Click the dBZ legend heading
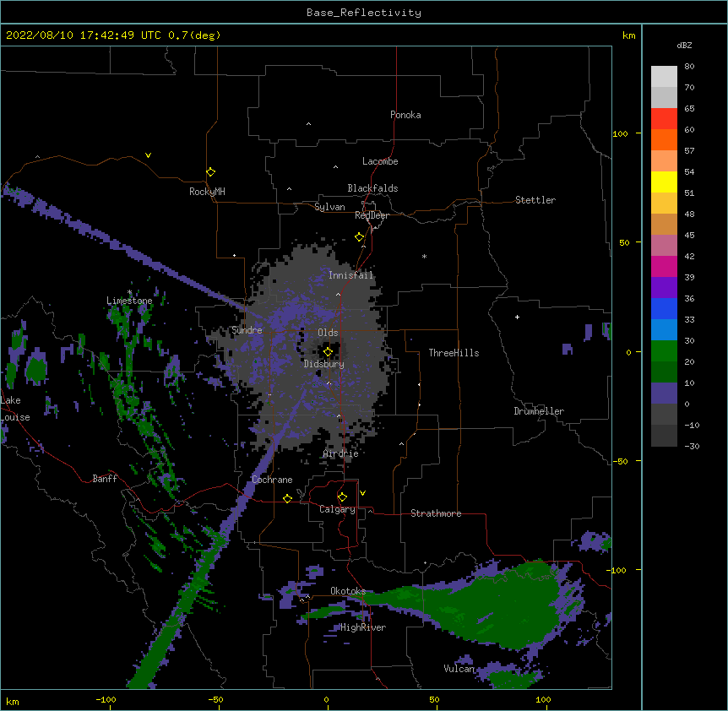 [x=684, y=46]
